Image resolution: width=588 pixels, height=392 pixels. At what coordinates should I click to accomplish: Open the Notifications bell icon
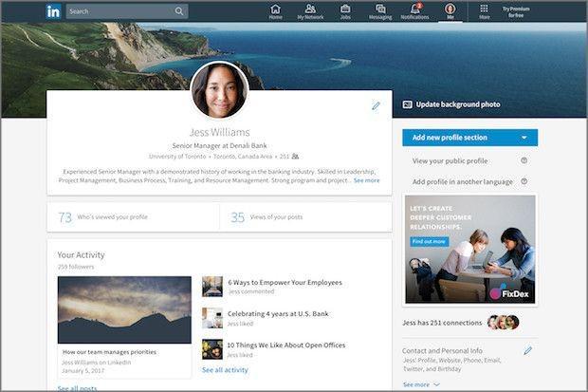(x=415, y=9)
